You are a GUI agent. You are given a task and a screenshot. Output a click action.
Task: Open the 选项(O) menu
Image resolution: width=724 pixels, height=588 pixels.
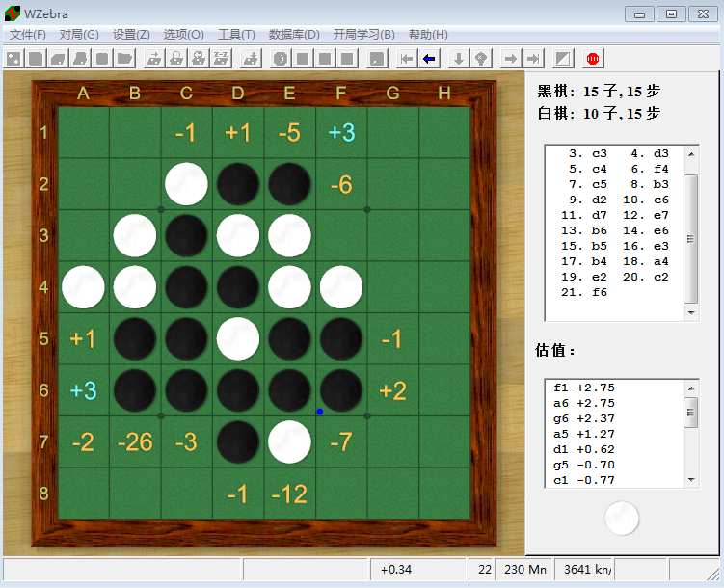tap(183, 35)
